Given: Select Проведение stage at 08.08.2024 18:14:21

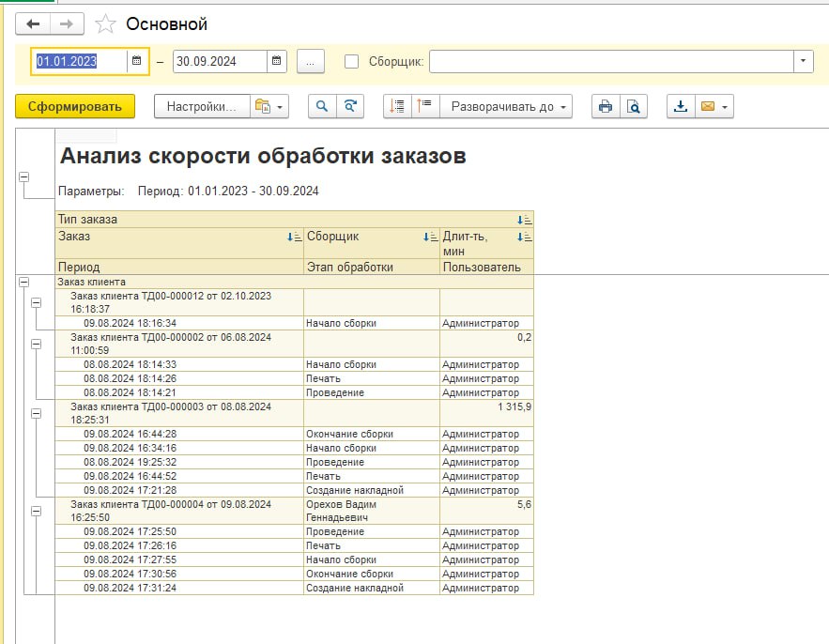Looking at the screenshot, I should point(372,392).
